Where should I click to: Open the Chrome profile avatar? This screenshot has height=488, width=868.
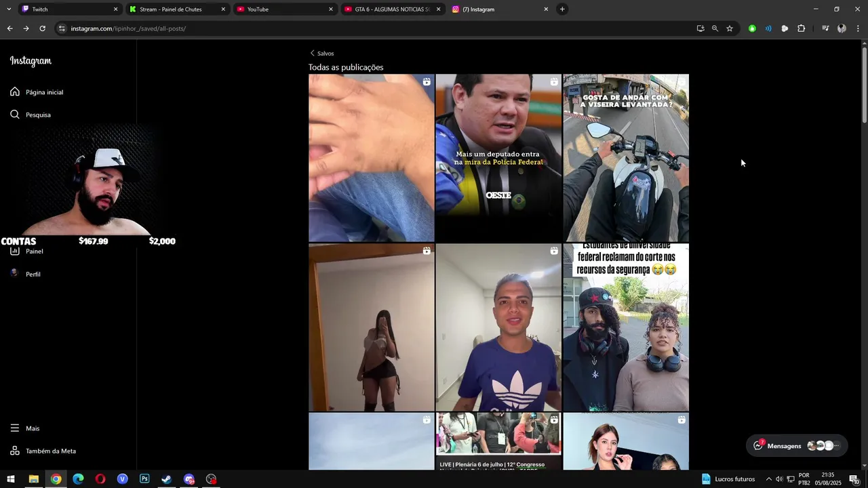click(842, 28)
